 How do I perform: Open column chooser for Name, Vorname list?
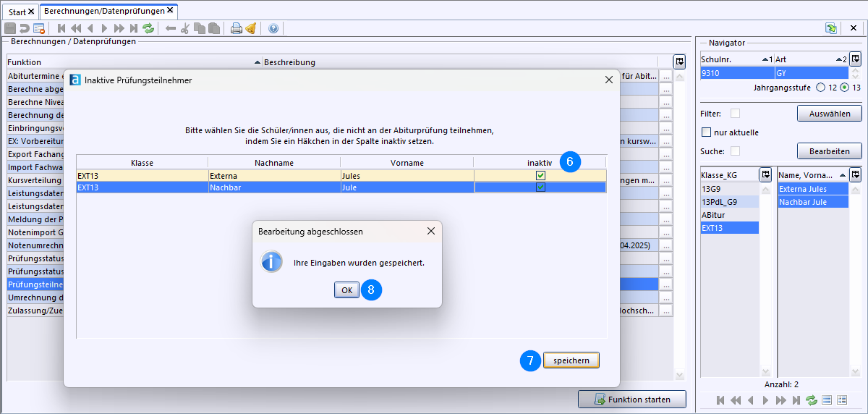(x=855, y=174)
